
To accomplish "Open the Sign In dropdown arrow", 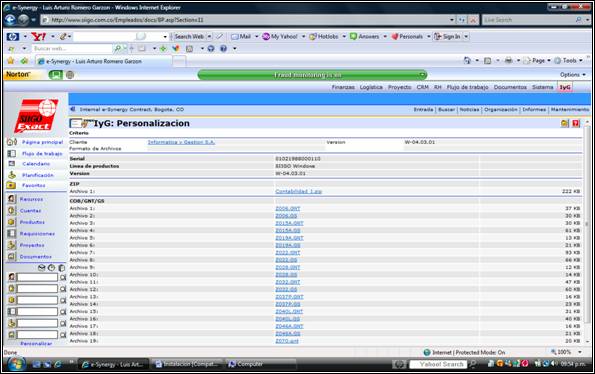I will (466, 37).
